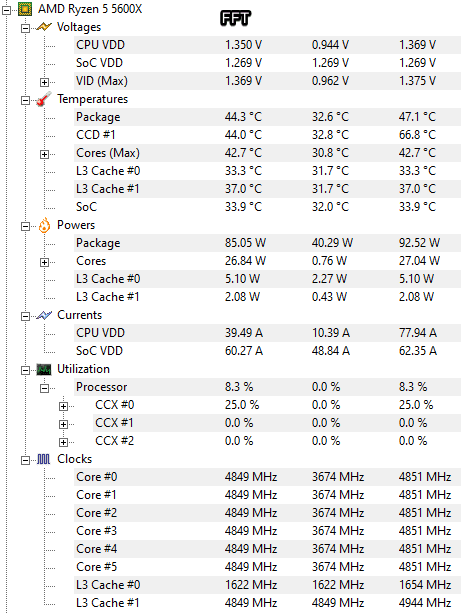The height and width of the screenshot is (613, 461).
Task: Click the AMD Ryzen CPU chip icon
Action: 25,9
